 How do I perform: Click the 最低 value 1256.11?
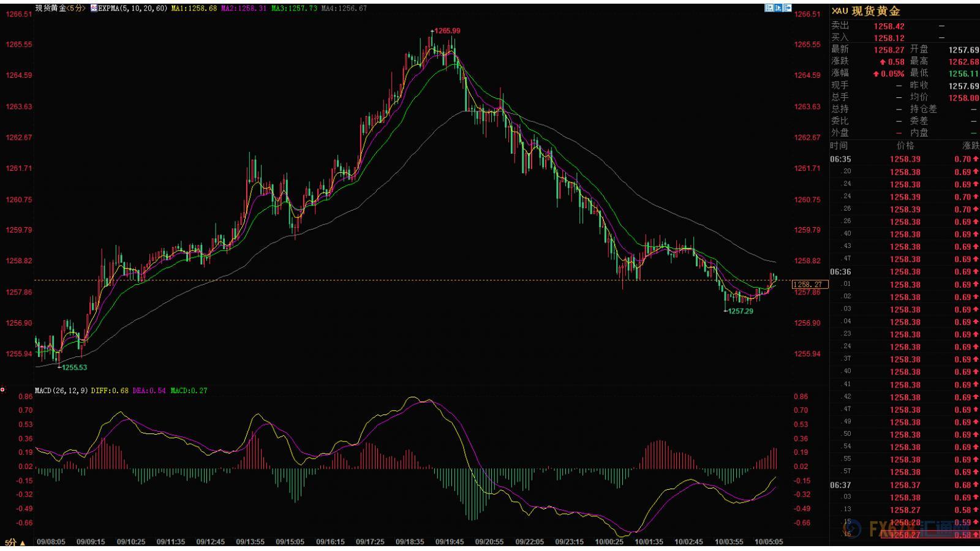point(963,73)
